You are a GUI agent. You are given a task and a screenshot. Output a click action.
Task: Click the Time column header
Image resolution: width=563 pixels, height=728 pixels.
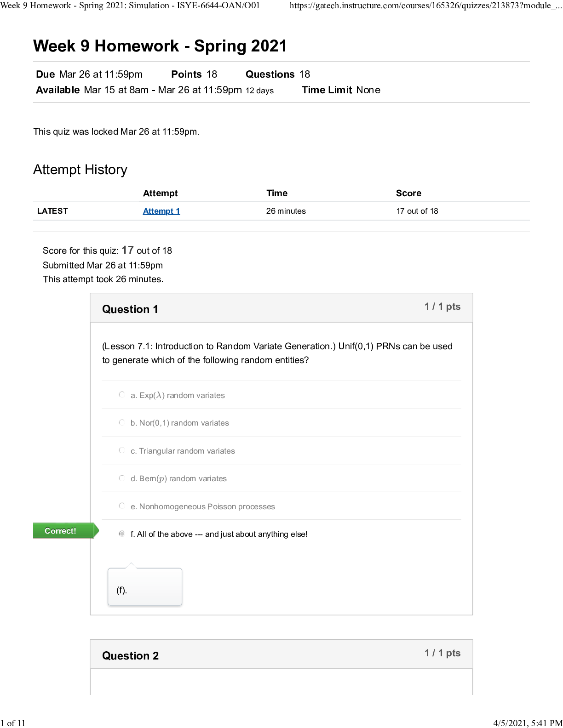click(x=277, y=193)
